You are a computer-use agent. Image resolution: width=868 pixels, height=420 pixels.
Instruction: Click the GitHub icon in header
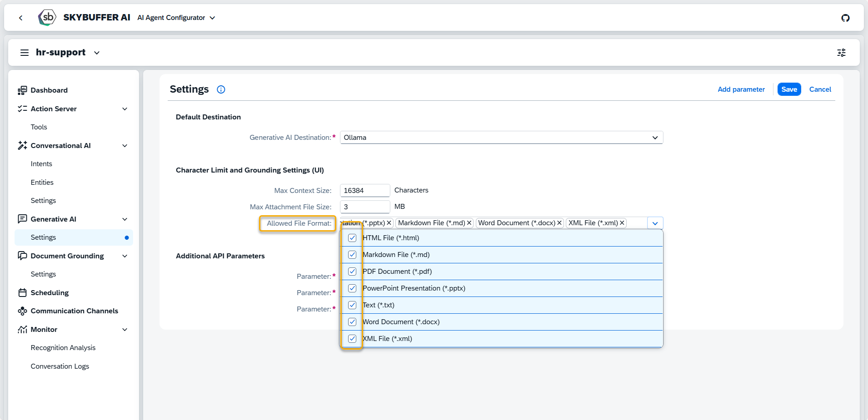pyautogui.click(x=845, y=18)
